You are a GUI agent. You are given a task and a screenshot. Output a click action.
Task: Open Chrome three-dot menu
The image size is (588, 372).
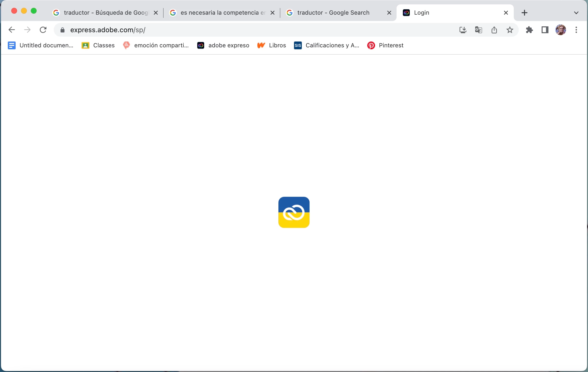pyautogui.click(x=576, y=30)
